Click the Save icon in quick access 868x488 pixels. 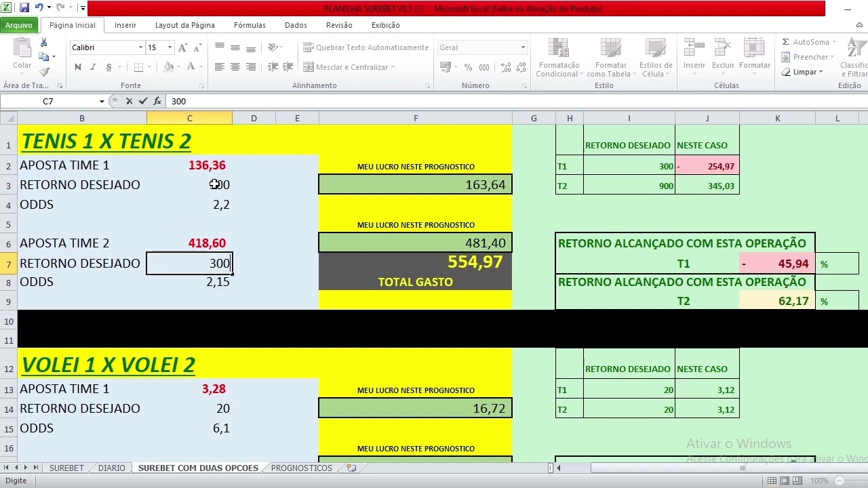coord(24,8)
